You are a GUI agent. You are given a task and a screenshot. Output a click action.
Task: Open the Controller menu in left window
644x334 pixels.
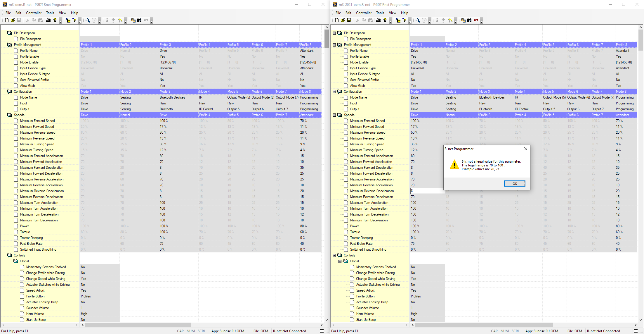click(34, 13)
